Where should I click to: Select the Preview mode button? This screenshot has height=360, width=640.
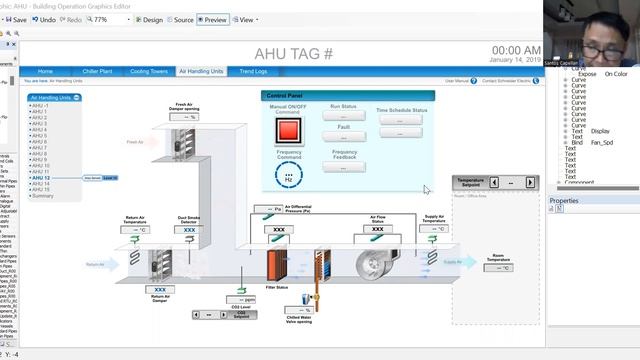(213, 20)
